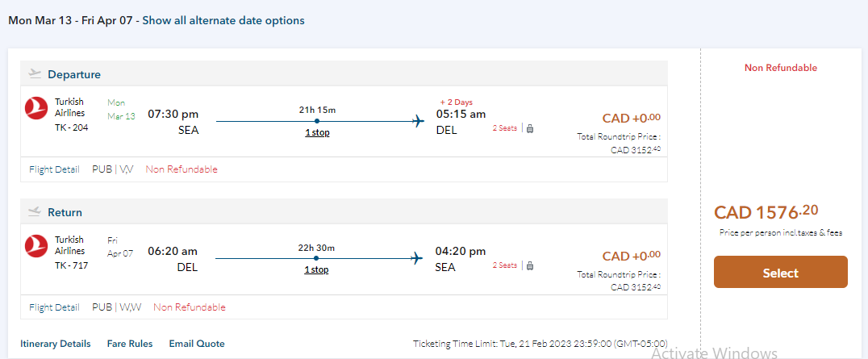Click the return plane icon beside Return heading
868x359 pixels.
(x=35, y=211)
